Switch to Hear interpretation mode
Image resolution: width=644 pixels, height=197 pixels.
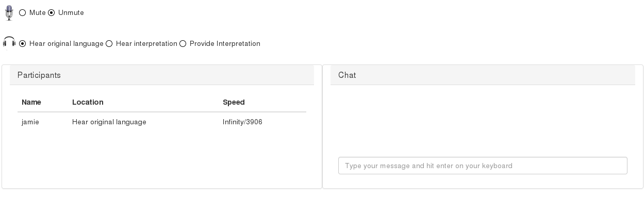point(109,44)
